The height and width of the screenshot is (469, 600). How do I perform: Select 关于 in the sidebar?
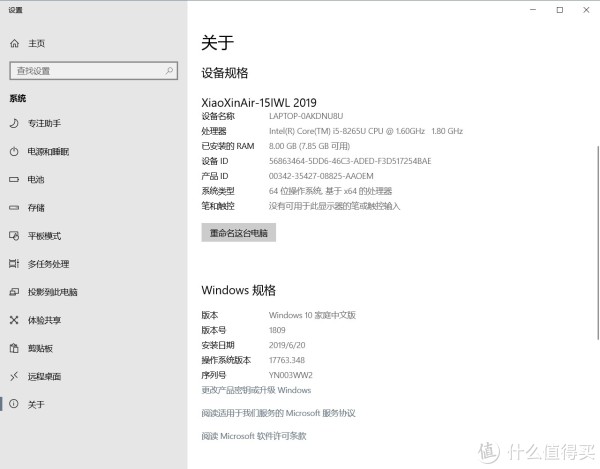click(x=36, y=405)
